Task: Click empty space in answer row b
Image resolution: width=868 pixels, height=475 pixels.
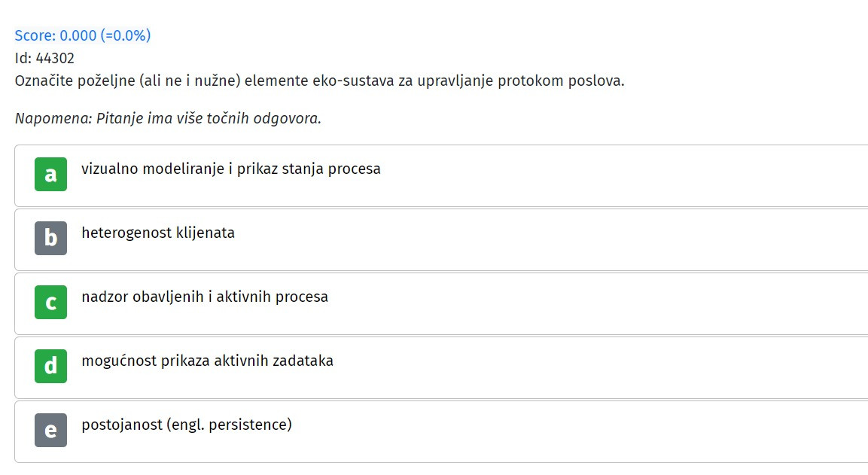Action: coord(553,239)
